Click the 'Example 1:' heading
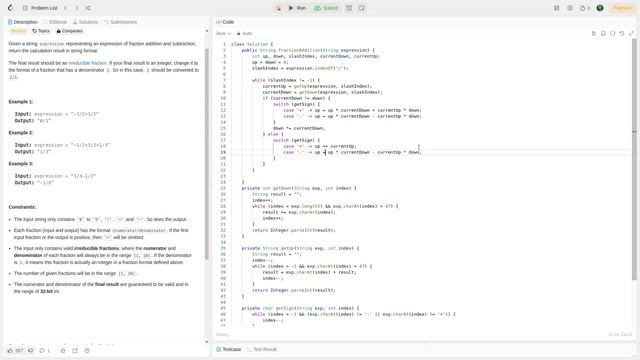Viewport: 640px width, 360px height. (21, 102)
